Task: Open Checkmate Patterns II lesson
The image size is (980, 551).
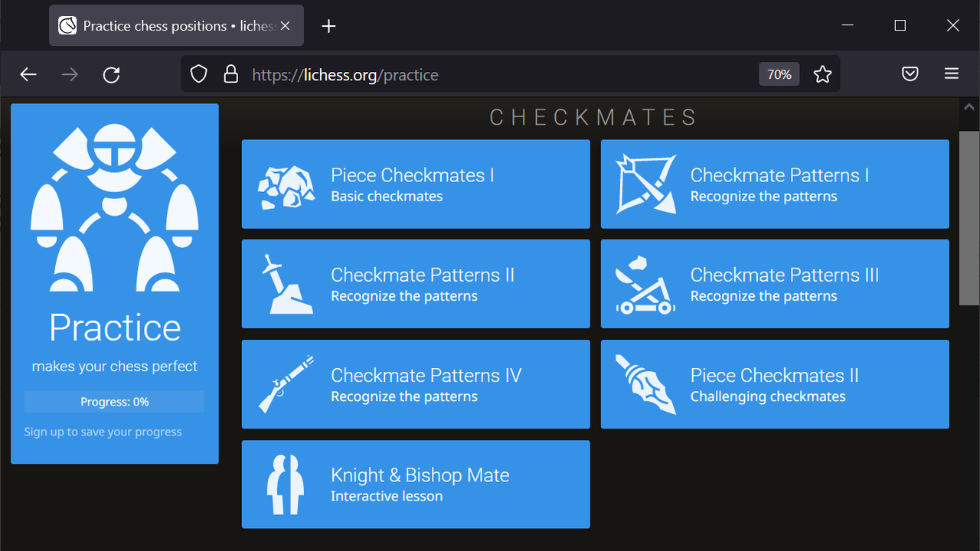Action: coord(416,284)
